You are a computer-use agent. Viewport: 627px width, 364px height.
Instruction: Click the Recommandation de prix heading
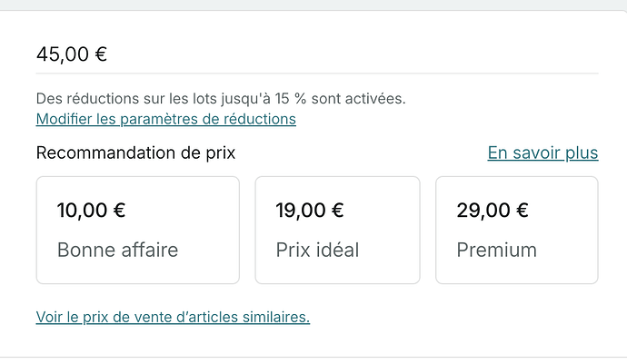[135, 152]
